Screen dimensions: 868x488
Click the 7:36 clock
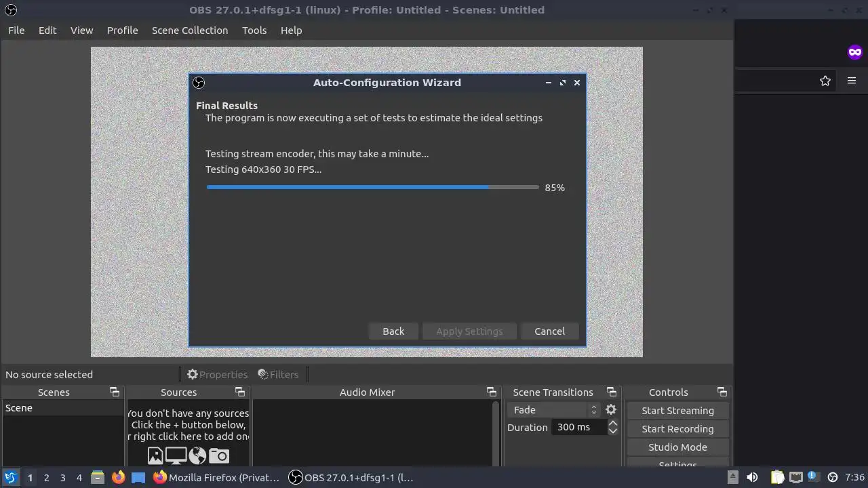(854, 477)
